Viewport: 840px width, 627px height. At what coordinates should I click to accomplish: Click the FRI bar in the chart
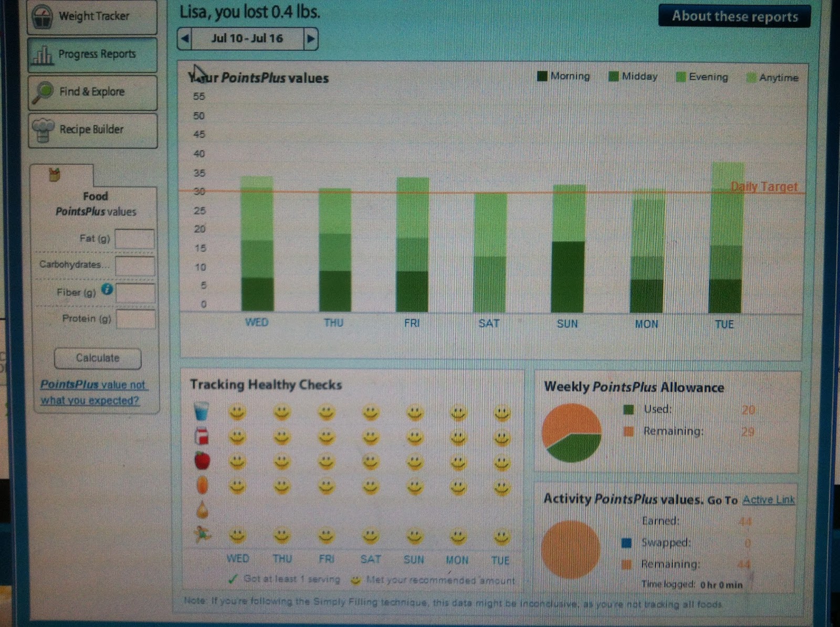coord(412,245)
